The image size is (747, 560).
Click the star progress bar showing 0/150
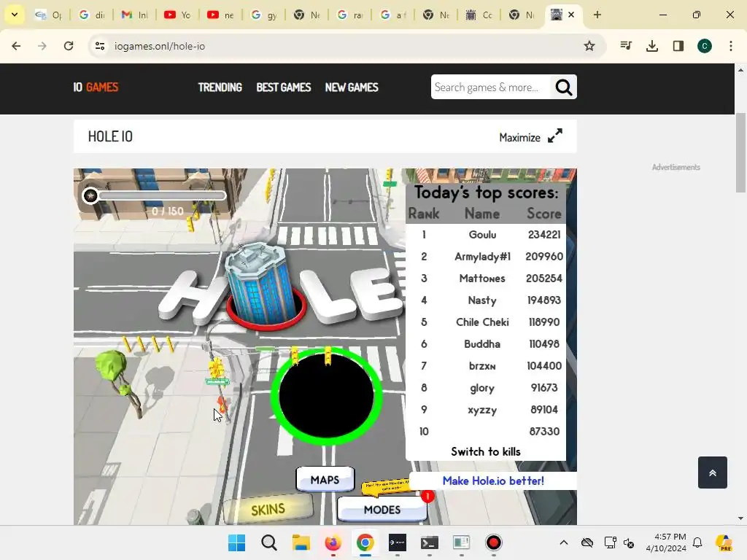click(154, 195)
